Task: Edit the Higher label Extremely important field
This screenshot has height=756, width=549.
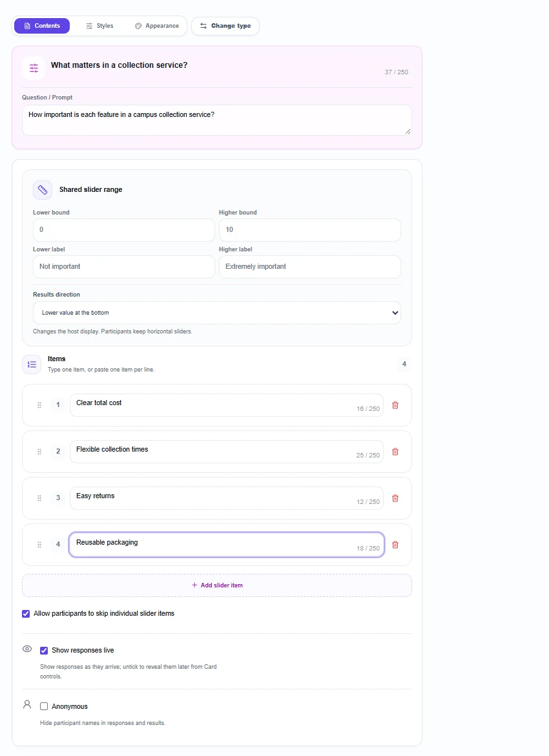Action: pos(310,267)
